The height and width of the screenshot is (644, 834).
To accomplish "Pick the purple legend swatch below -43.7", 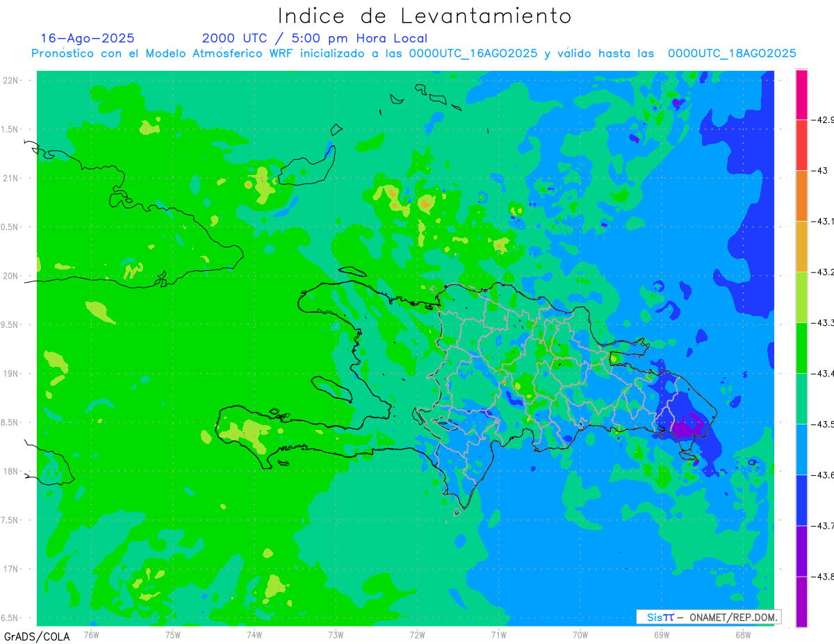I will 801,550.
